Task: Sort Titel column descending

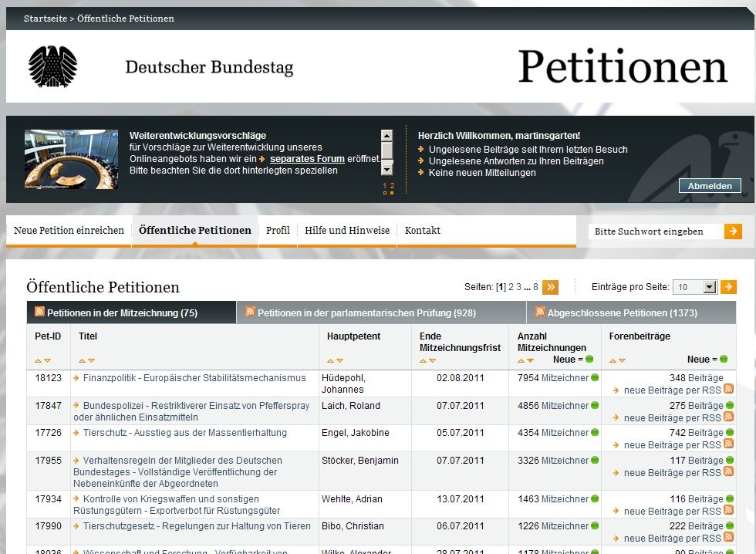Action: (x=92, y=360)
